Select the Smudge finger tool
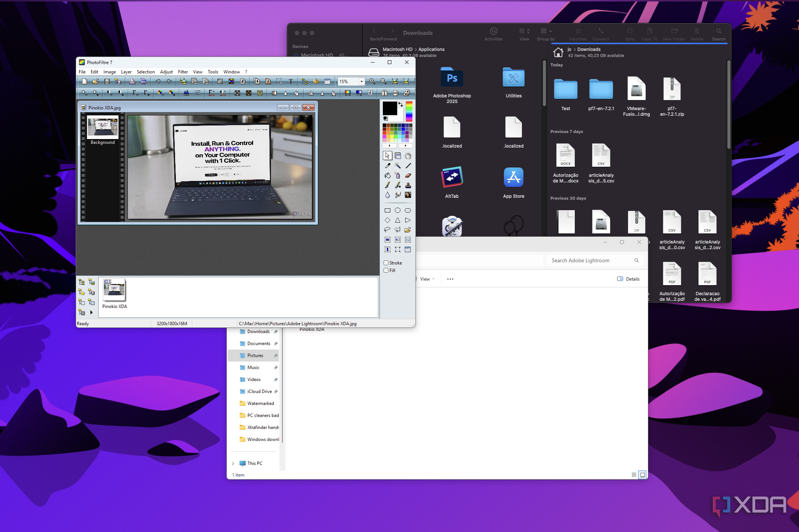The width and height of the screenshot is (799, 532). [x=397, y=195]
